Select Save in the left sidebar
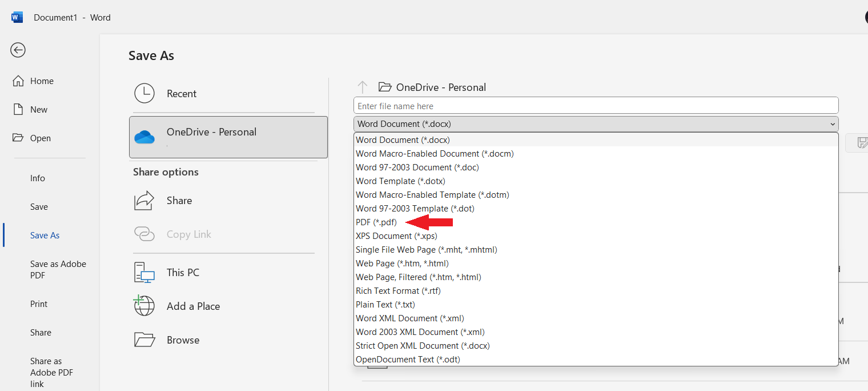The image size is (868, 391). pos(39,207)
